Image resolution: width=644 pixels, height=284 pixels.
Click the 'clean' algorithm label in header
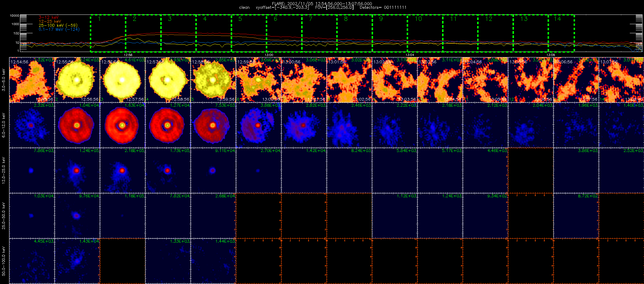(244, 8)
